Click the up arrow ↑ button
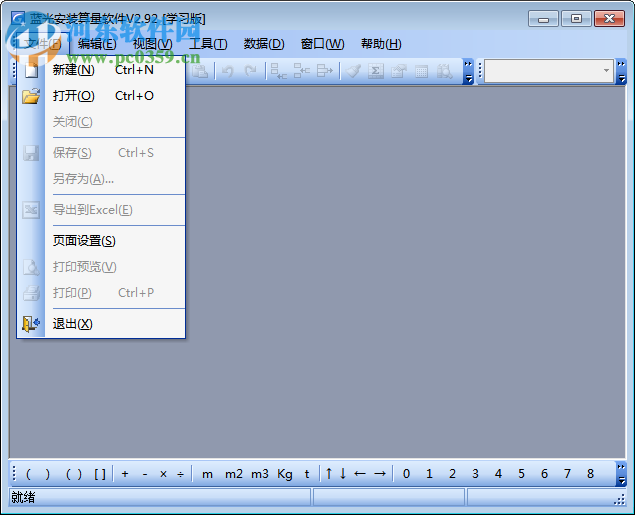This screenshot has height=515, width=635. coord(329,474)
